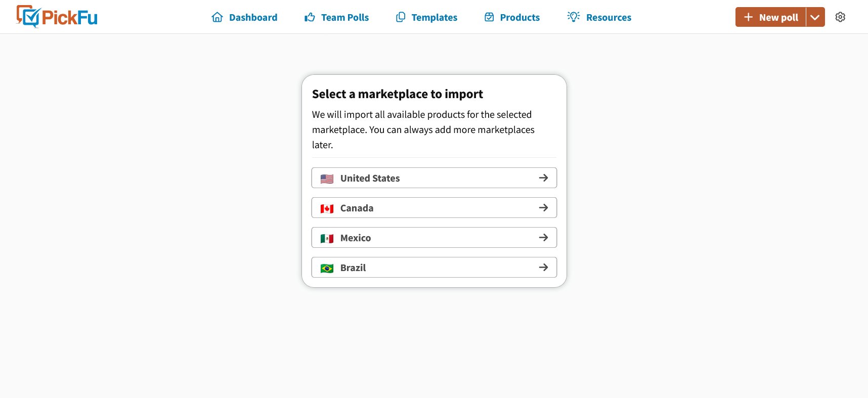Choose the Mexico marketplace
The image size is (868, 398).
[434, 238]
